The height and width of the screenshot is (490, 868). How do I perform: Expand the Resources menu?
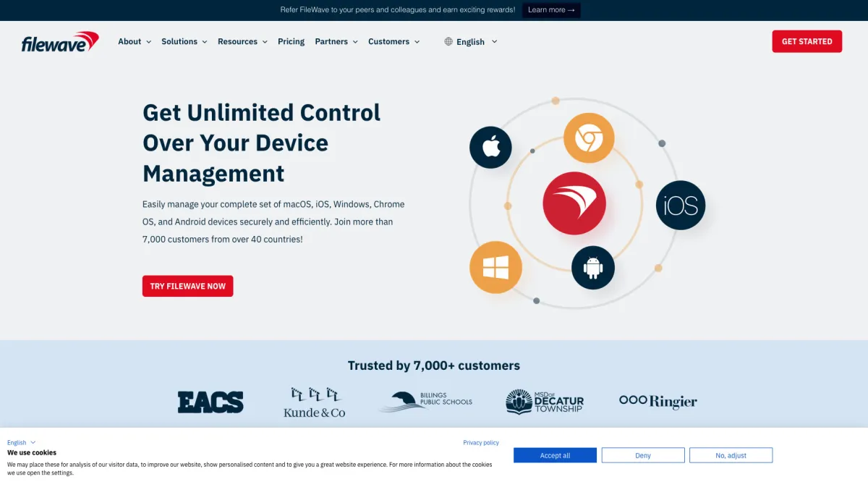point(242,42)
